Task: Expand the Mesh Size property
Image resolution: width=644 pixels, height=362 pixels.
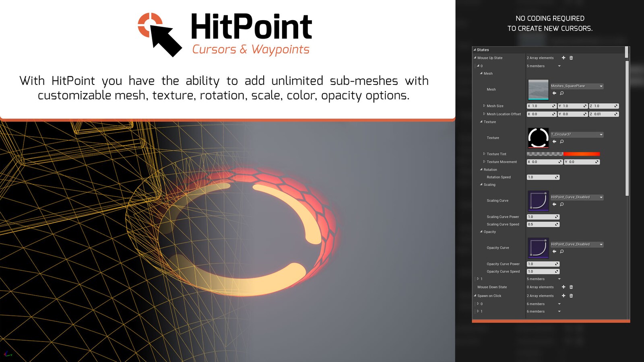Action: click(484, 106)
